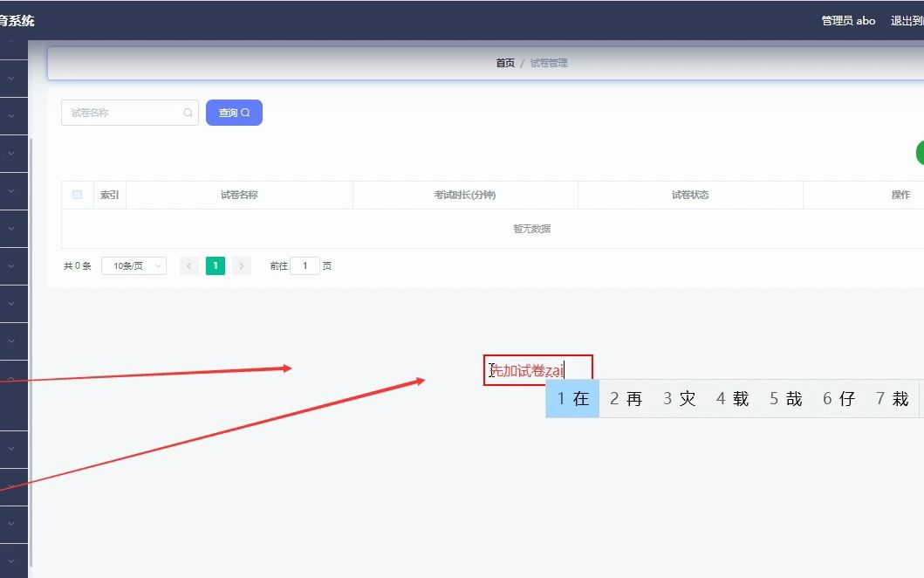Screen dimensions: 924x578
Task: Click the 查询 search button
Action: pos(233,112)
